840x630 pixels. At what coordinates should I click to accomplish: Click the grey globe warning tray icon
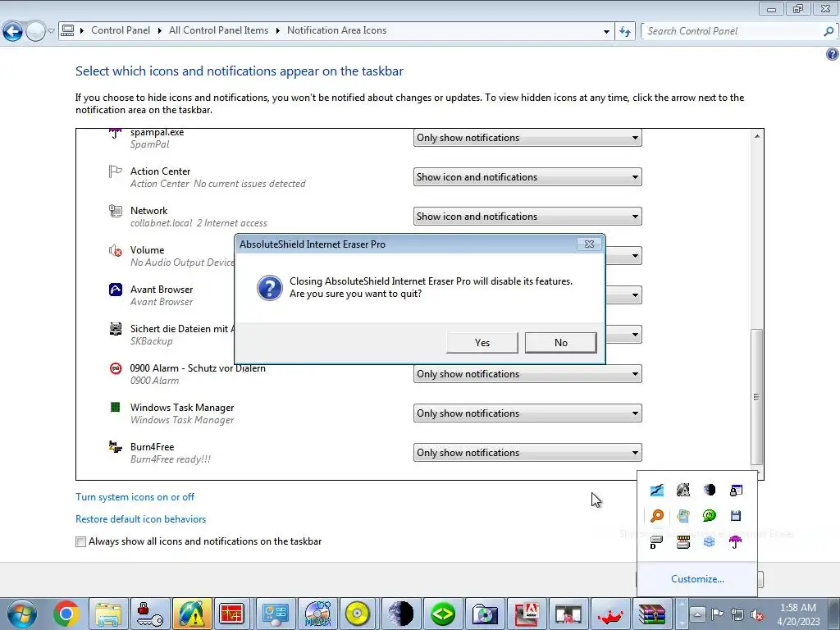point(683,491)
